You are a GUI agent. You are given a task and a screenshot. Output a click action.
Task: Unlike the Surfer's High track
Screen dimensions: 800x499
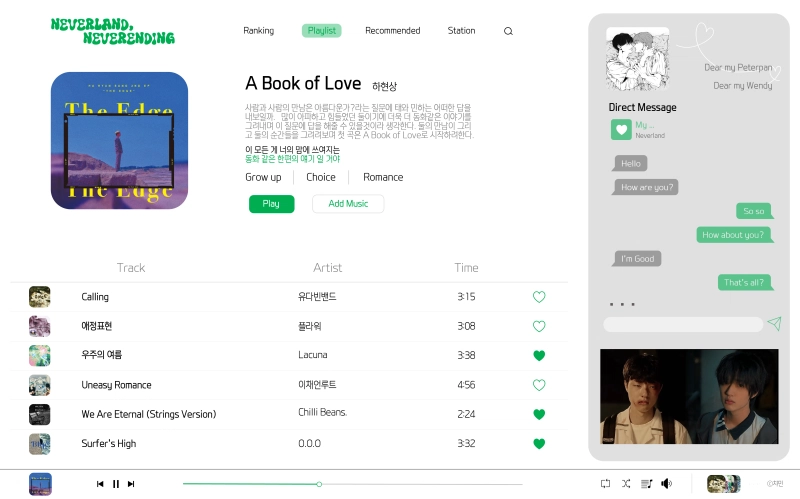point(539,444)
